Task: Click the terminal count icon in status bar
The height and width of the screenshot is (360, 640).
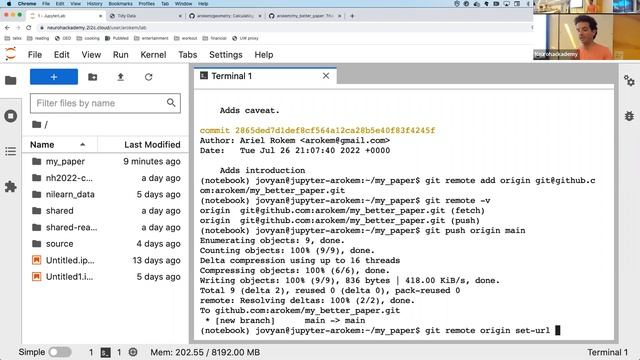Action: coord(106,352)
